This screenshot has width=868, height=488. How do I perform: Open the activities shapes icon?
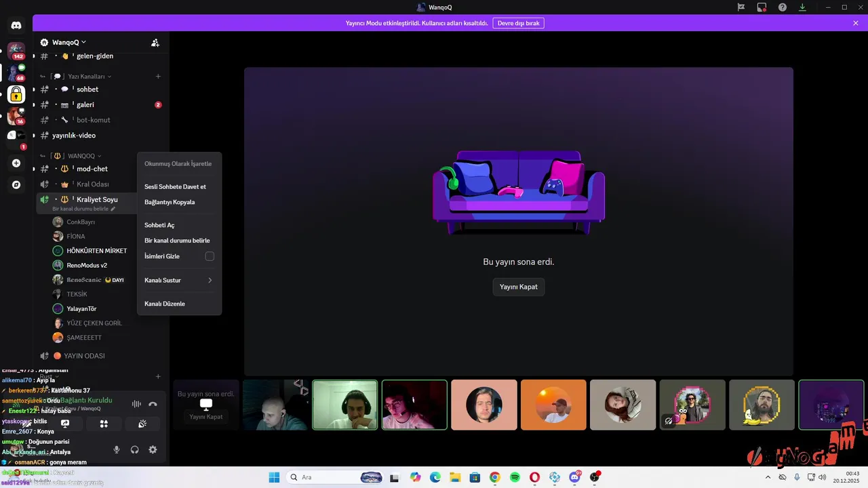point(104,424)
